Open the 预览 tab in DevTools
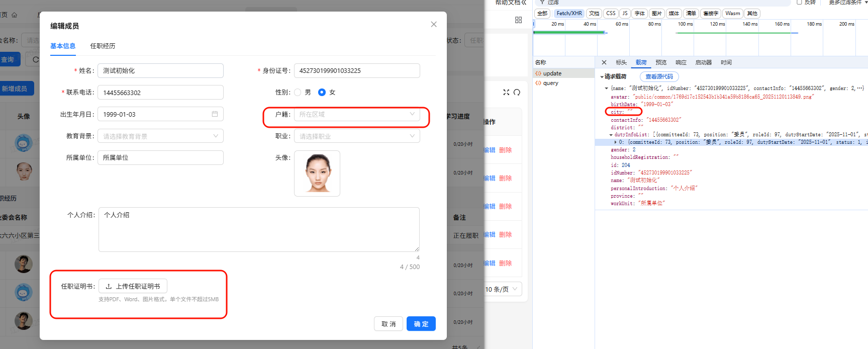 tap(660, 62)
